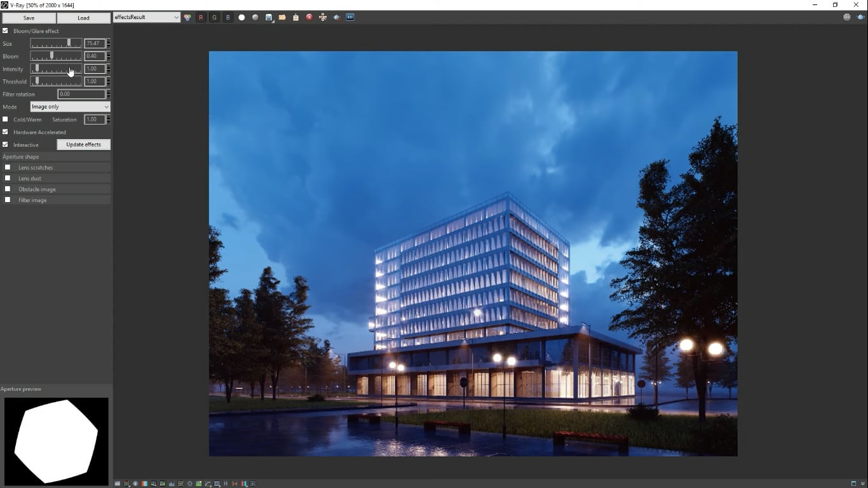This screenshot has height=488, width=868.
Task: Toggle monochromatic mode with the grey circle
Action: click(255, 17)
